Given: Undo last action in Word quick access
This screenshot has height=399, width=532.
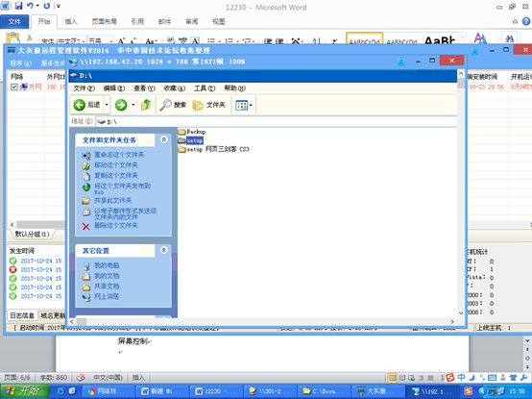Looking at the screenshot, I should 30,6.
